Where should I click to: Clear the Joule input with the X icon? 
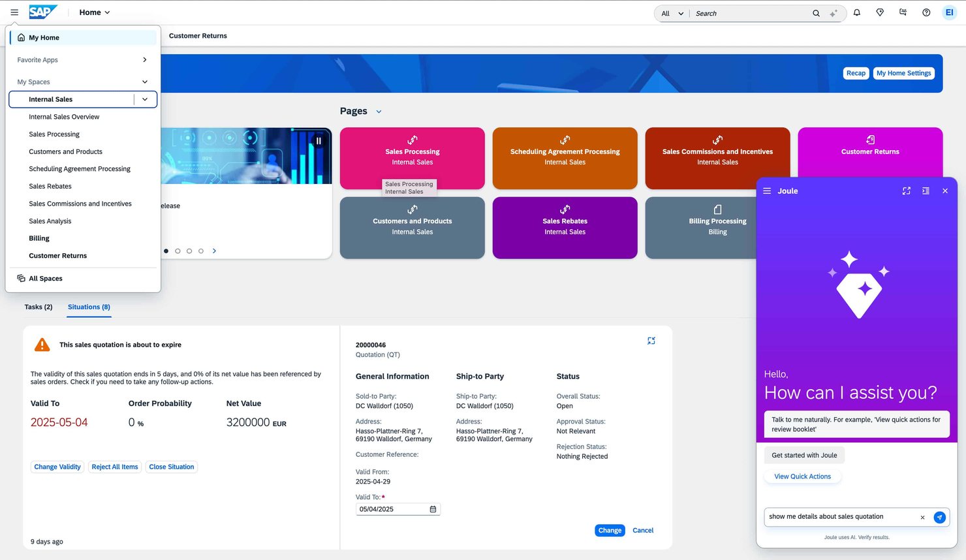pos(922,517)
